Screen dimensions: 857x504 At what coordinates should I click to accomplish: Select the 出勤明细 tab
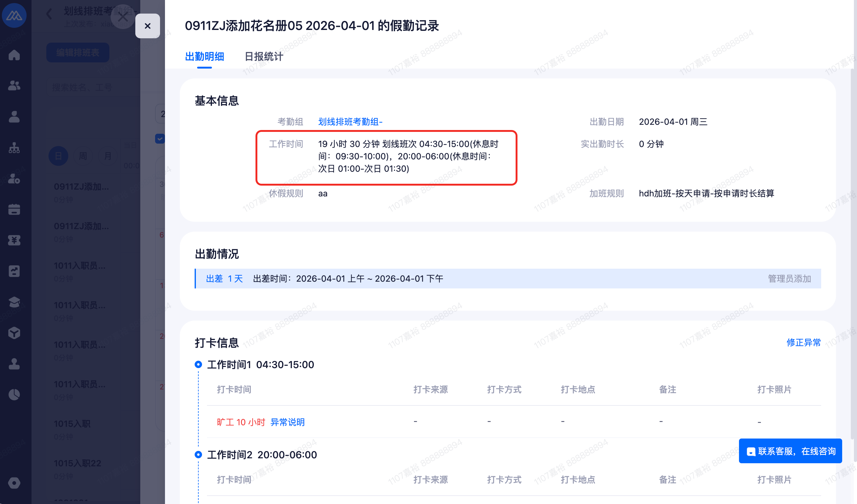[x=205, y=57]
